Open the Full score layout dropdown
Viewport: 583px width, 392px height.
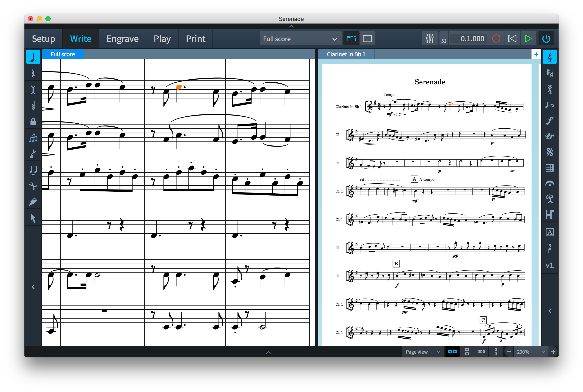[x=300, y=39]
